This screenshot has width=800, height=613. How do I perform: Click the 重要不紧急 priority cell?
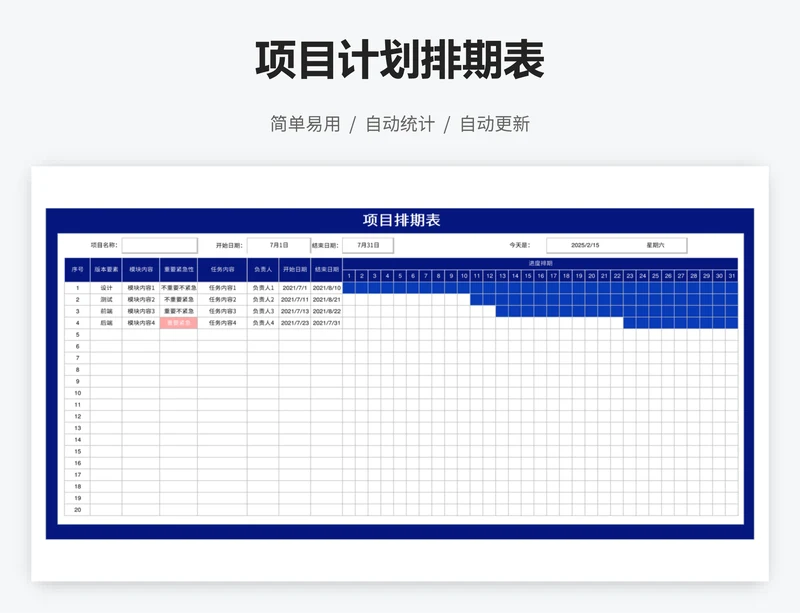pyautogui.click(x=179, y=311)
